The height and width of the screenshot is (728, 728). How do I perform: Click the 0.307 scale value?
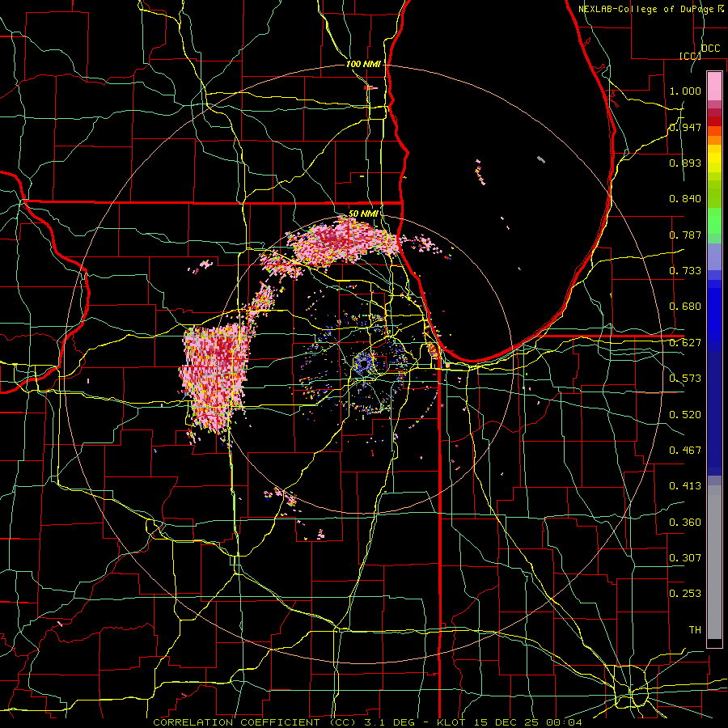coord(685,558)
